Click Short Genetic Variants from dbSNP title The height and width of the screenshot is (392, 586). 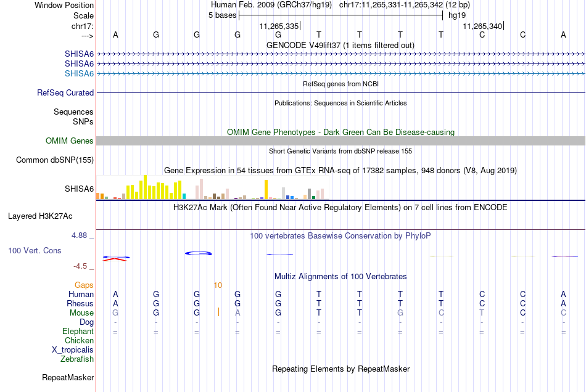tap(340, 151)
